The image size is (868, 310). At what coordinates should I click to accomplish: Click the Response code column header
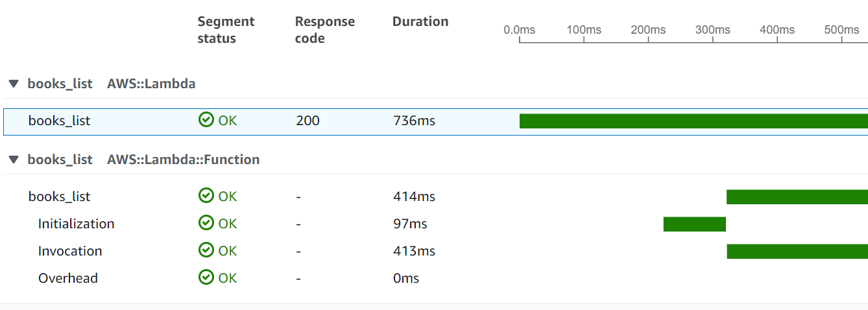pyautogui.click(x=324, y=30)
